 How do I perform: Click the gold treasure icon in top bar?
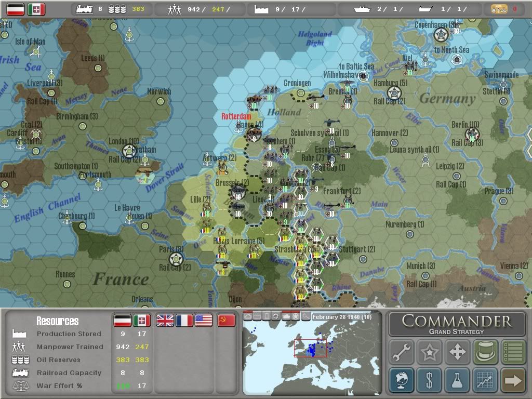[499, 9]
